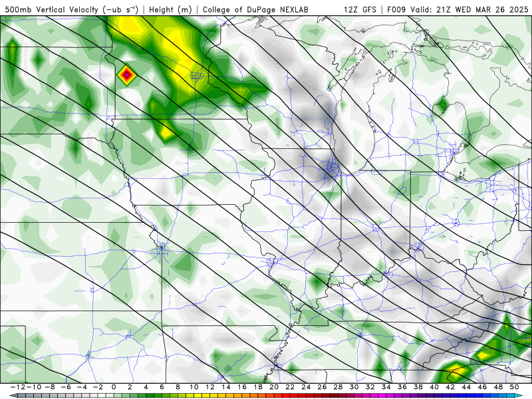Click the colorbar label "24"
The height and width of the screenshot is (399, 532).
pyautogui.click(x=306, y=387)
